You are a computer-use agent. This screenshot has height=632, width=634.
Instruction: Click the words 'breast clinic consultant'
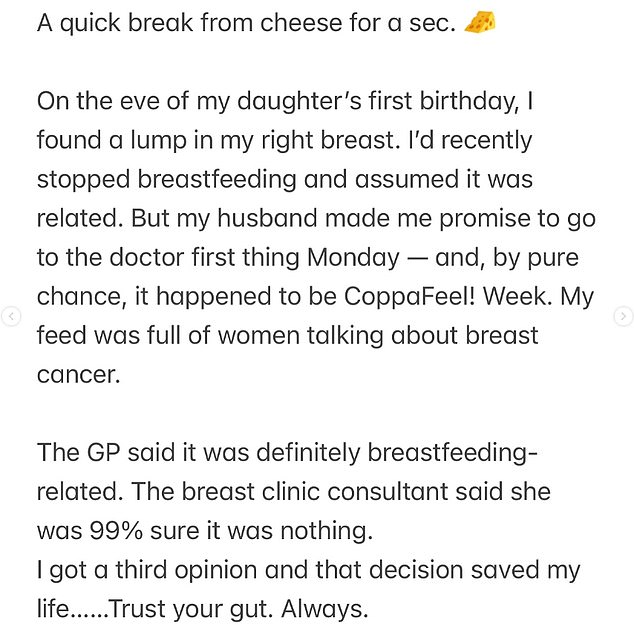pos(315,491)
